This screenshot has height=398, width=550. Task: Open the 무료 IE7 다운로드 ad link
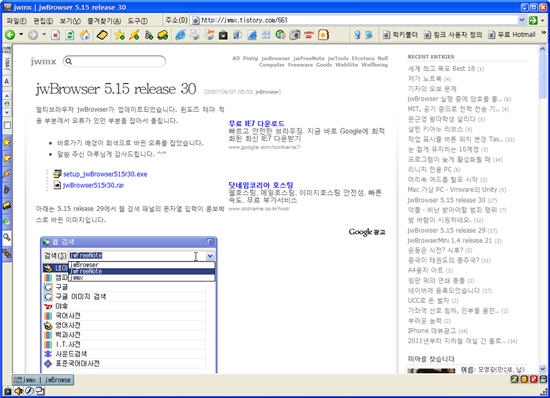point(256,123)
